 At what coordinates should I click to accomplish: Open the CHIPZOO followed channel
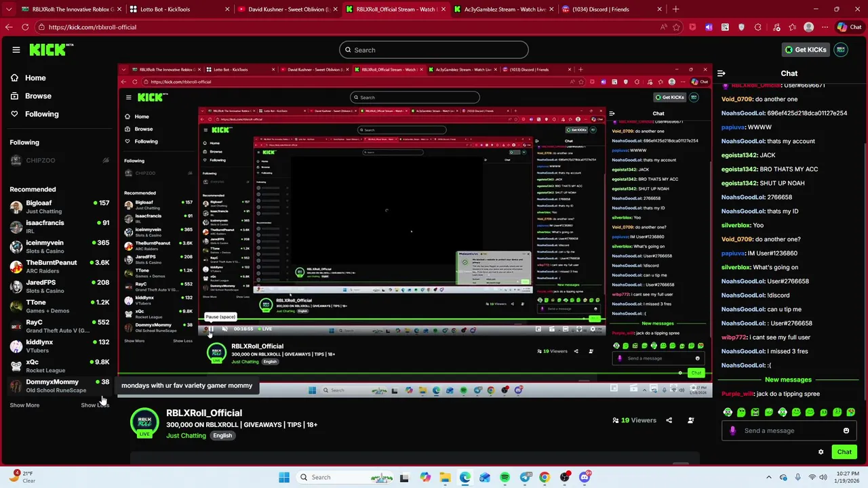(60, 161)
